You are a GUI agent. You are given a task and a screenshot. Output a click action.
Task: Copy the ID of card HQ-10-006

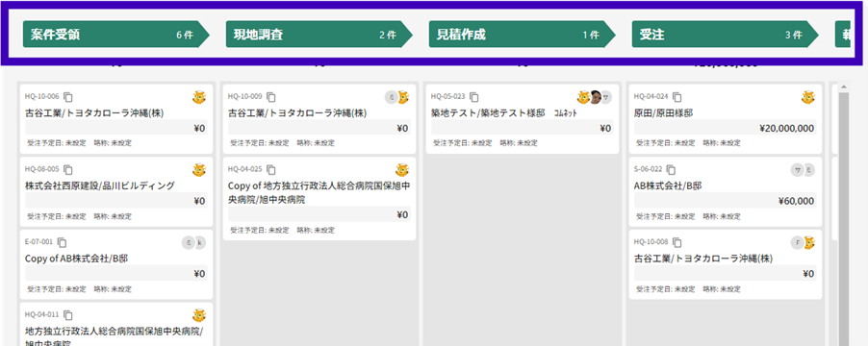click(x=68, y=97)
